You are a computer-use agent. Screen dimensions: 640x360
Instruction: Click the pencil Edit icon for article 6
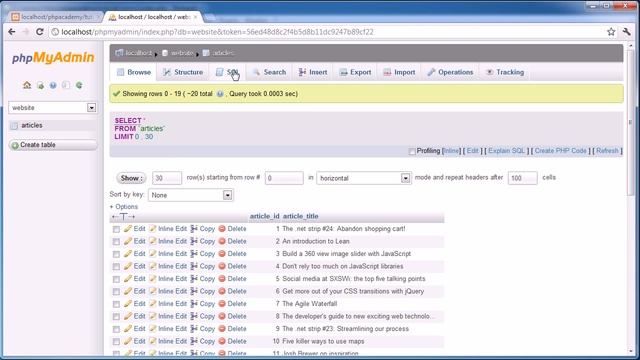coord(128,291)
